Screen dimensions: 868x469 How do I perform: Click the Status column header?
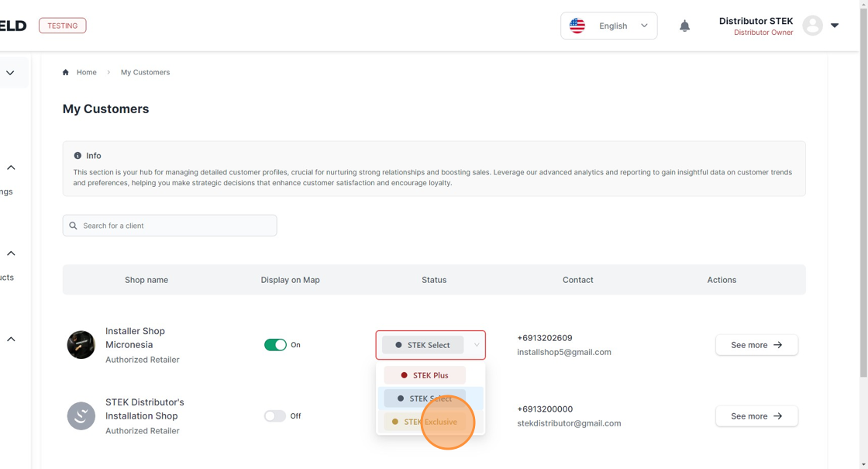pyautogui.click(x=434, y=280)
